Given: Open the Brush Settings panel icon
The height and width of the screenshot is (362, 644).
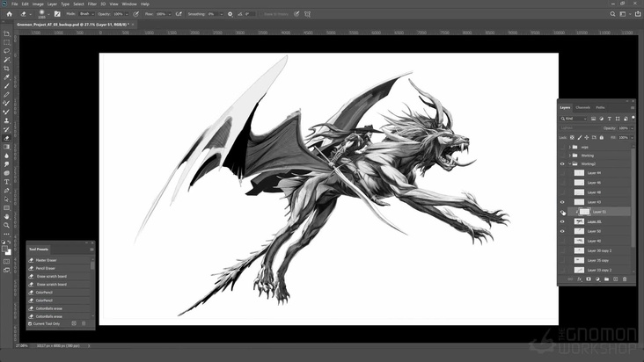Looking at the screenshot, I should 57,14.
